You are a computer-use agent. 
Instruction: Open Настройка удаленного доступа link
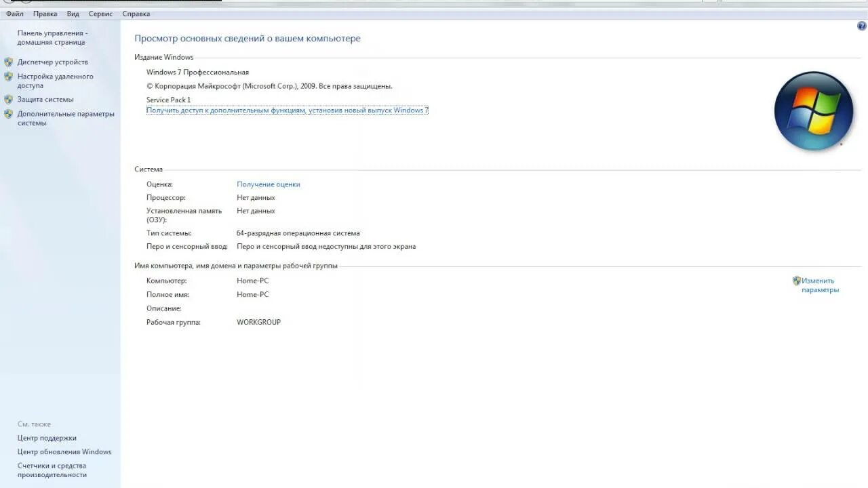(x=56, y=81)
